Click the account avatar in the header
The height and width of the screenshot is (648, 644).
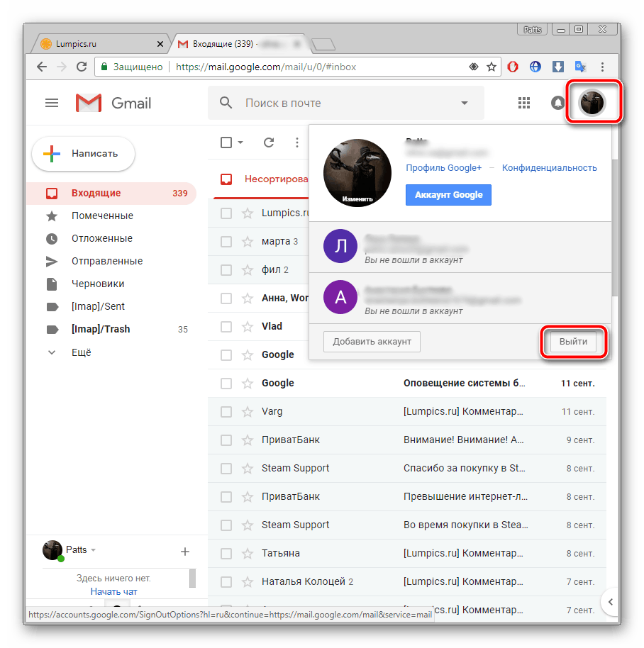(x=592, y=103)
